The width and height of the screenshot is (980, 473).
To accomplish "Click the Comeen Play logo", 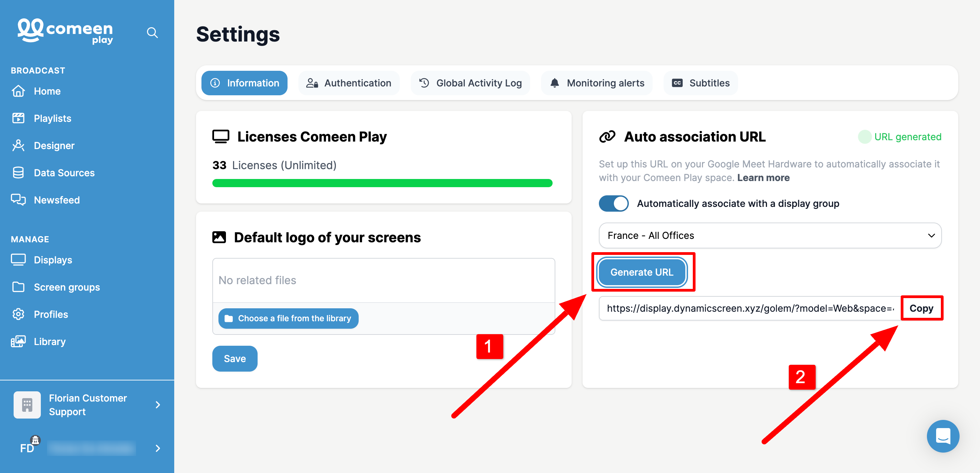I will click(65, 31).
